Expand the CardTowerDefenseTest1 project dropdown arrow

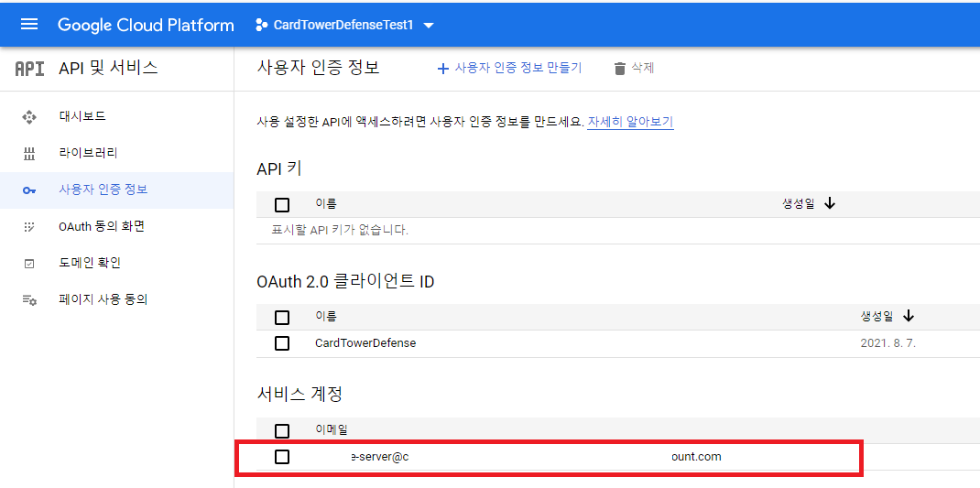429,26
